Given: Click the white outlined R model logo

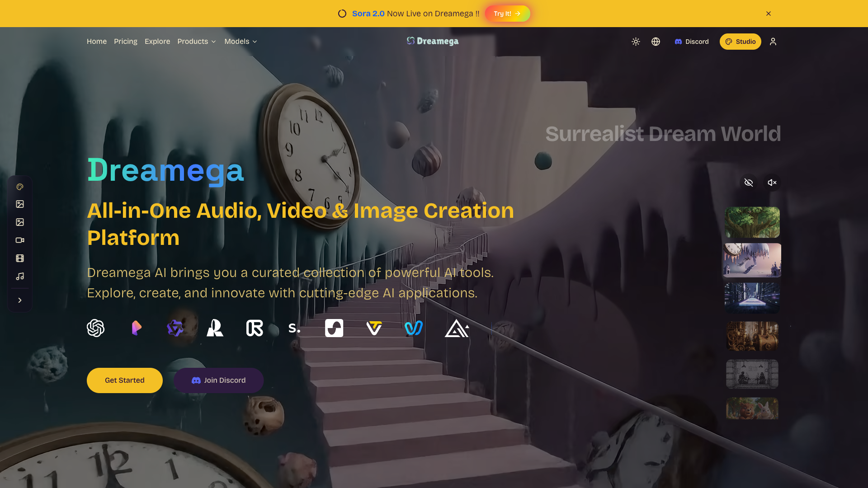Looking at the screenshot, I should pos(255,328).
